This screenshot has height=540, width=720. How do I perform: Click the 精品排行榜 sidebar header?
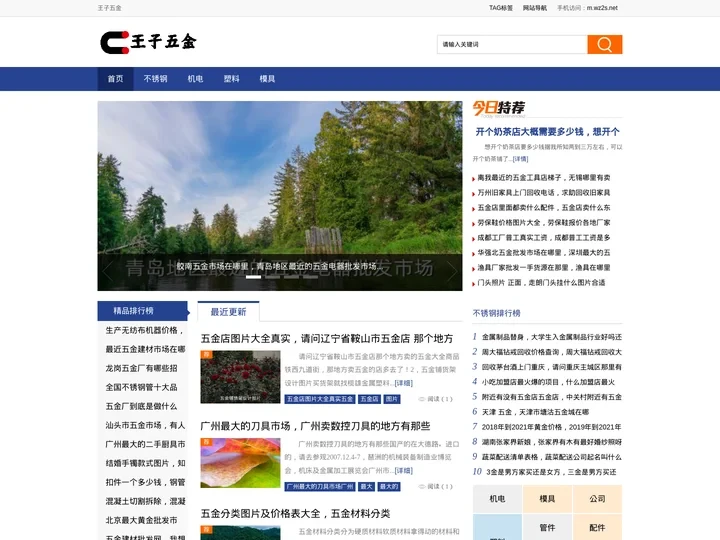142,311
